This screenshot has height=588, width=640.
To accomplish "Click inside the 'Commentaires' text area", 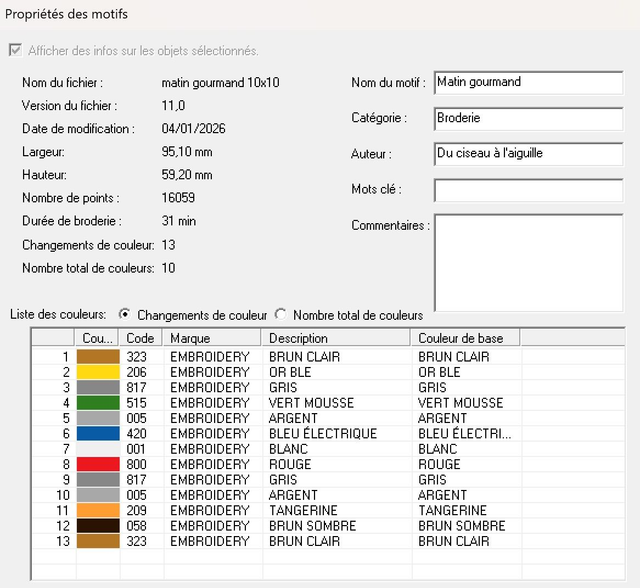I will (x=528, y=264).
